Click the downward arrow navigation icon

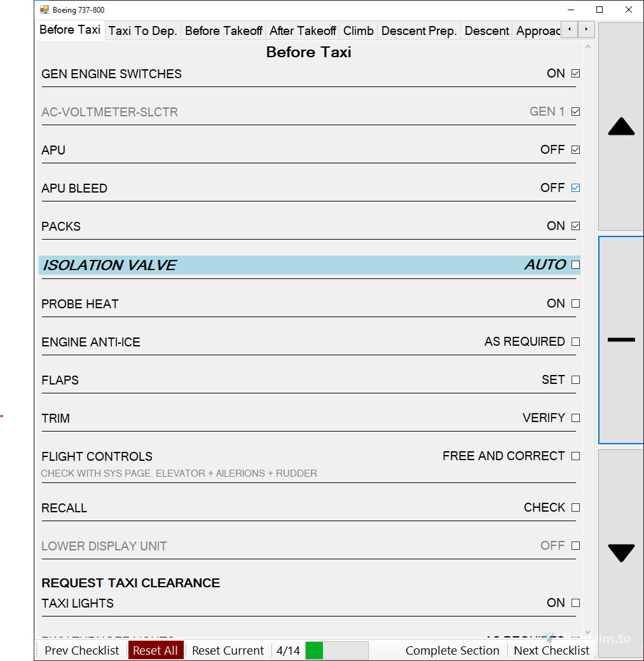620,552
